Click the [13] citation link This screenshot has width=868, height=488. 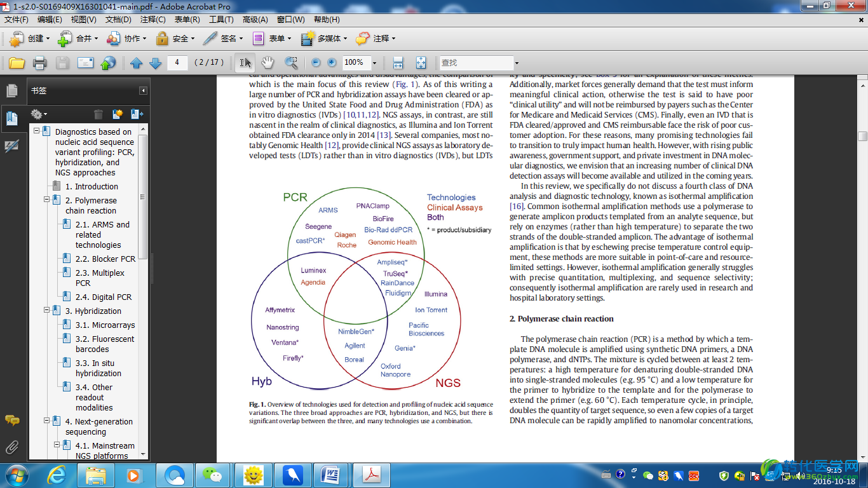pyautogui.click(x=384, y=135)
